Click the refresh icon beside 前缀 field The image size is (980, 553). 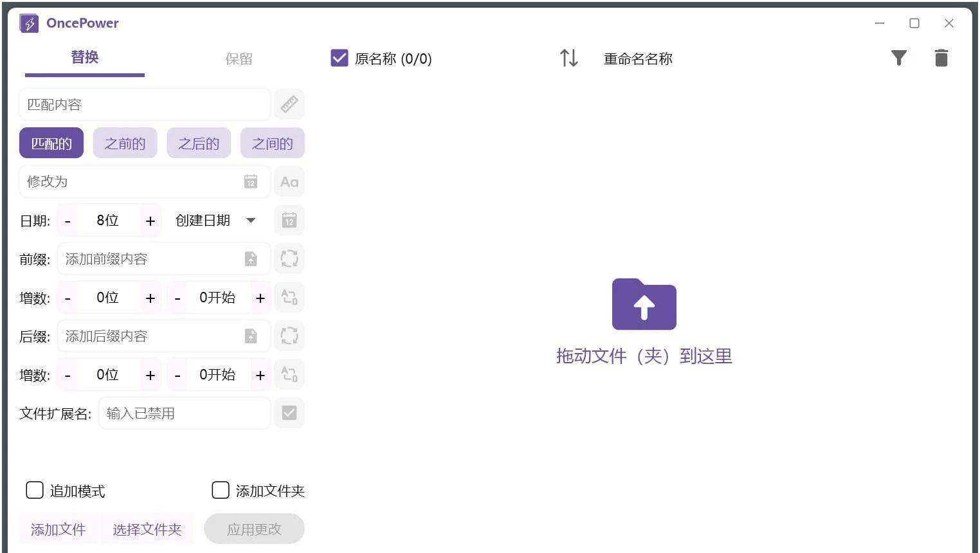tap(289, 259)
